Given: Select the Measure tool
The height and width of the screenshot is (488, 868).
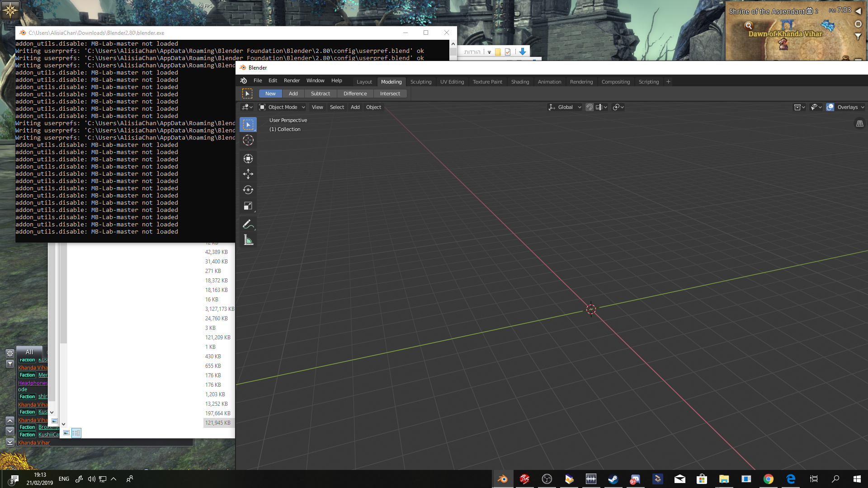Looking at the screenshot, I should point(248,240).
